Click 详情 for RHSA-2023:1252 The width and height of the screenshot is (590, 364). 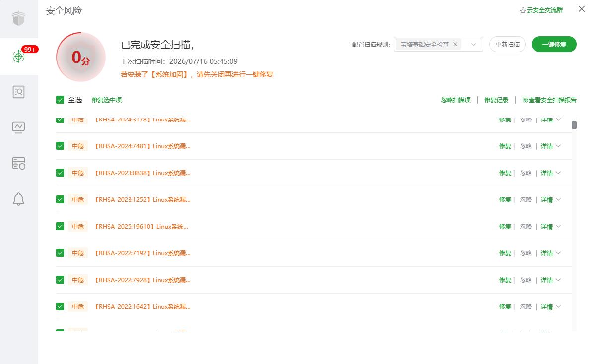pyautogui.click(x=547, y=200)
